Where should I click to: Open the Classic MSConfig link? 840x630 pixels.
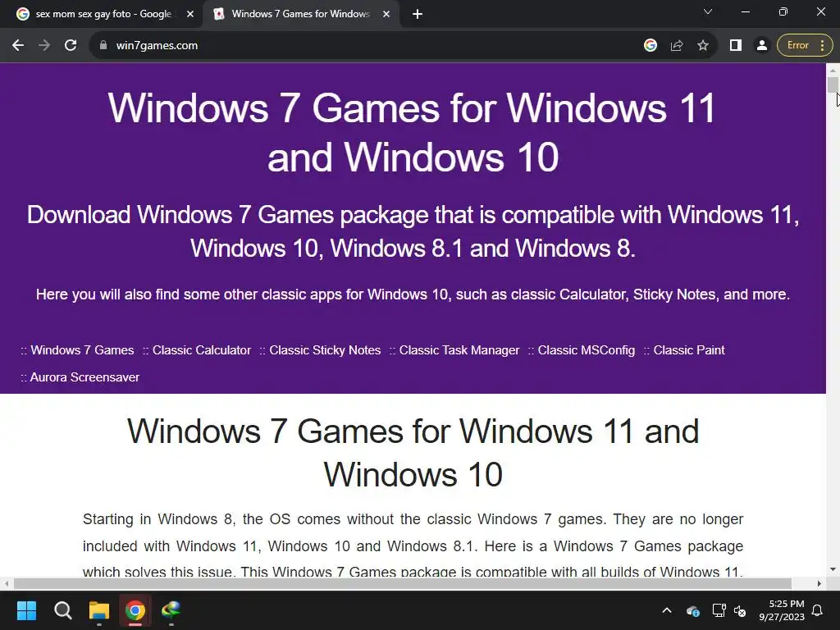[586, 350]
